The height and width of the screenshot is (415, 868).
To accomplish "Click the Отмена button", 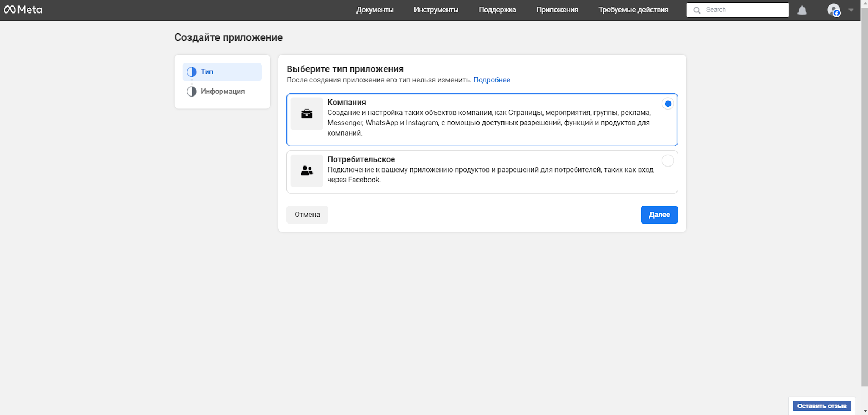I will (307, 214).
